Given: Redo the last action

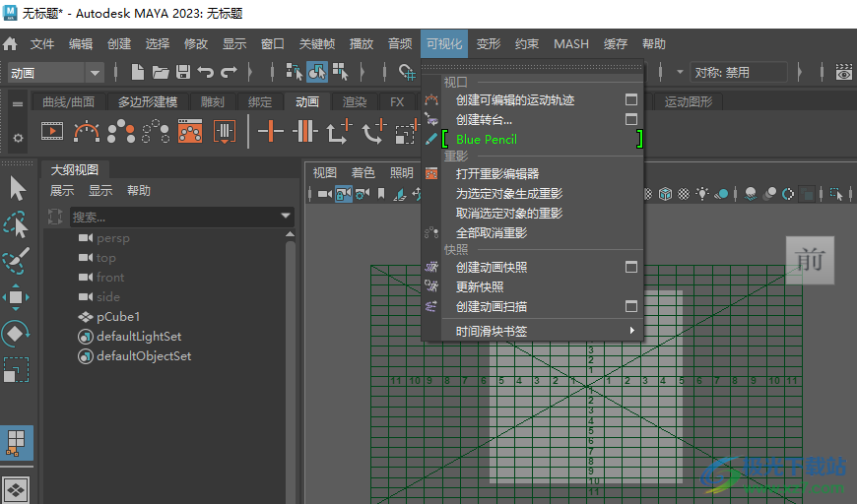Looking at the screenshot, I should point(229,72).
